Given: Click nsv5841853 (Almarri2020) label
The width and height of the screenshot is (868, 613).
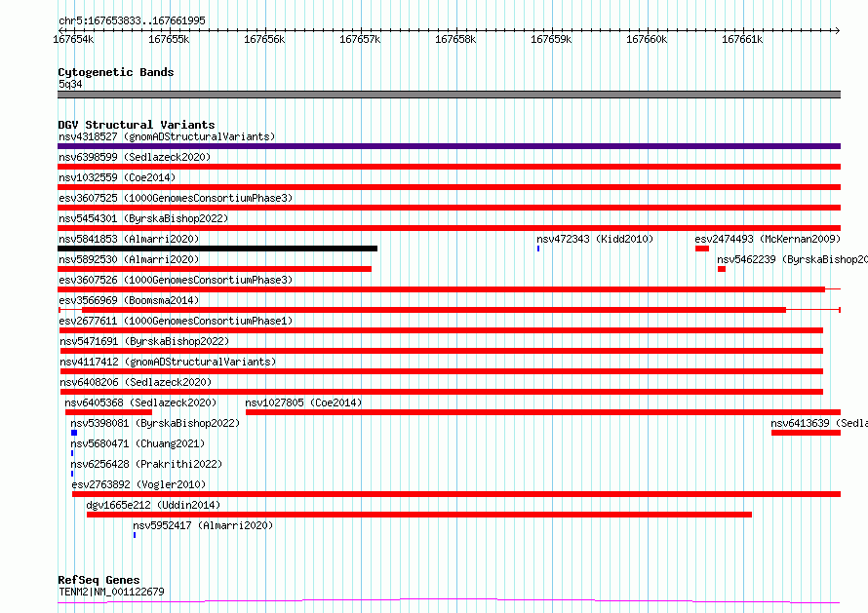Looking at the screenshot, I should 129,239.
